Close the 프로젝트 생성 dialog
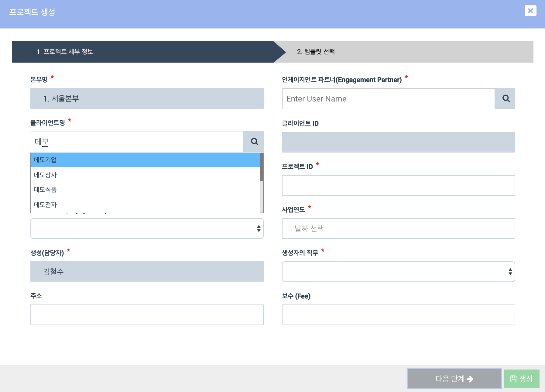The width and height of the screenshot is (545, 392). click(x=530, y=11)
